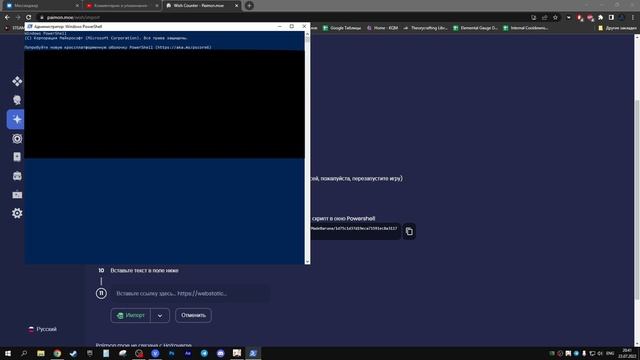Reload the page in Chrome

coord(28,18)
